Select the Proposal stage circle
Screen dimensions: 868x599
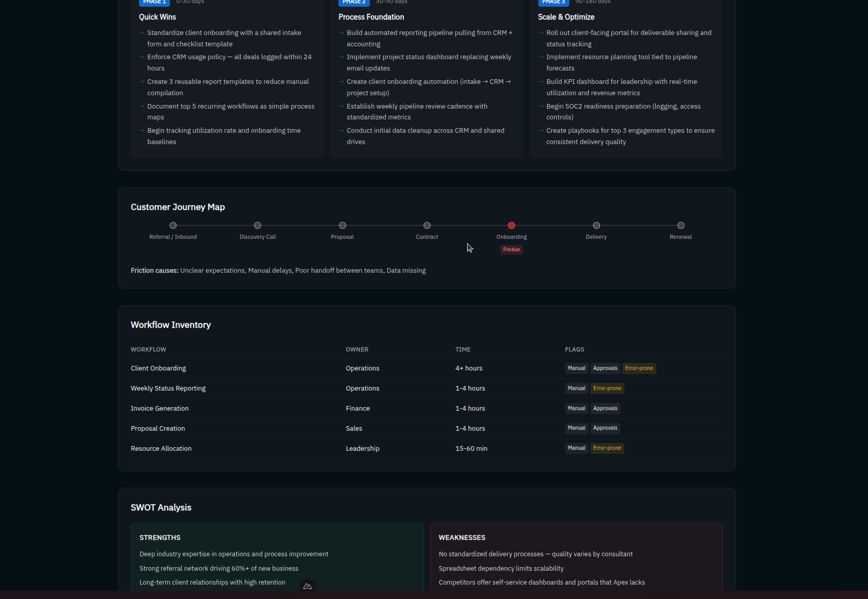coord(342,226)
